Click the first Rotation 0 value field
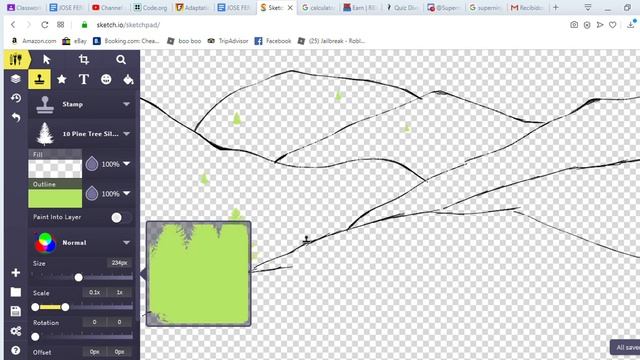The image size is (640, 360). click(x=94, y=322)
